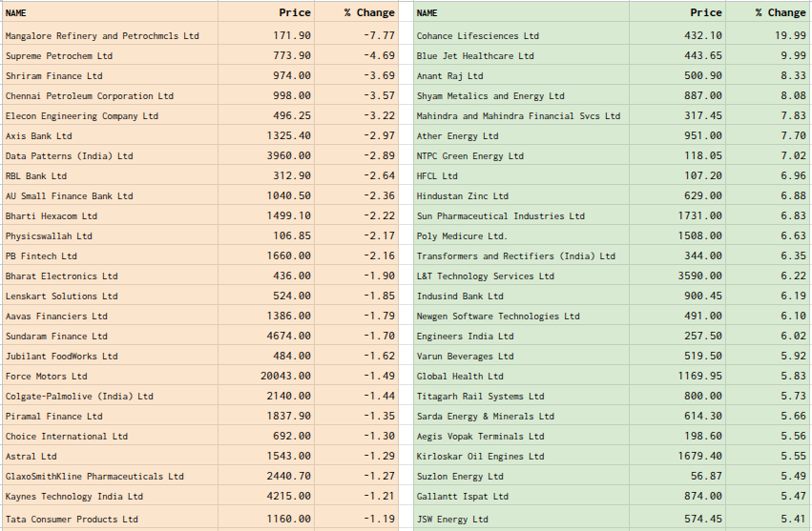Click Mahindra and Mahindra Financial Svcs Ltd
The width and height of the screenshot is (812, 531).
pos(518,116)
